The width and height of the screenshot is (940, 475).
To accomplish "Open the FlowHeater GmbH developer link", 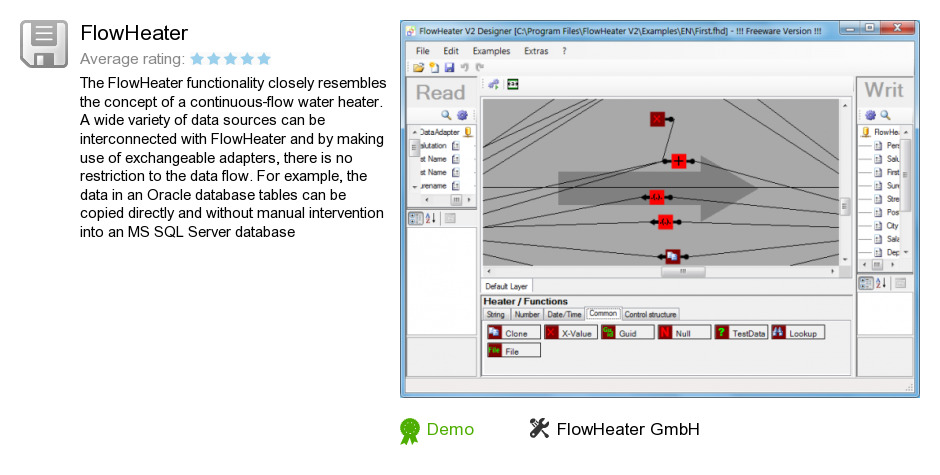I will point(614,429).
